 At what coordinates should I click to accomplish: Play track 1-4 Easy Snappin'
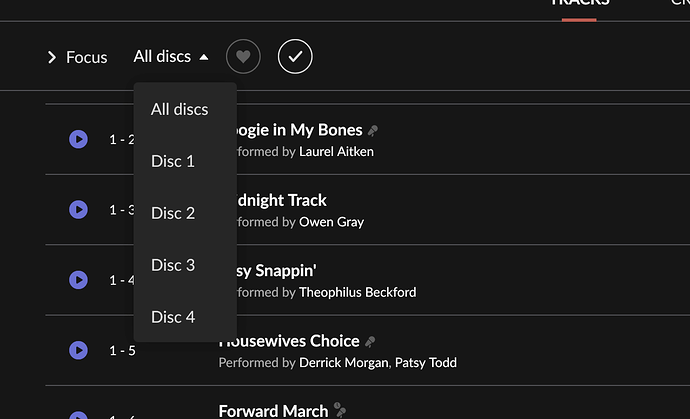tap(78, 280)
